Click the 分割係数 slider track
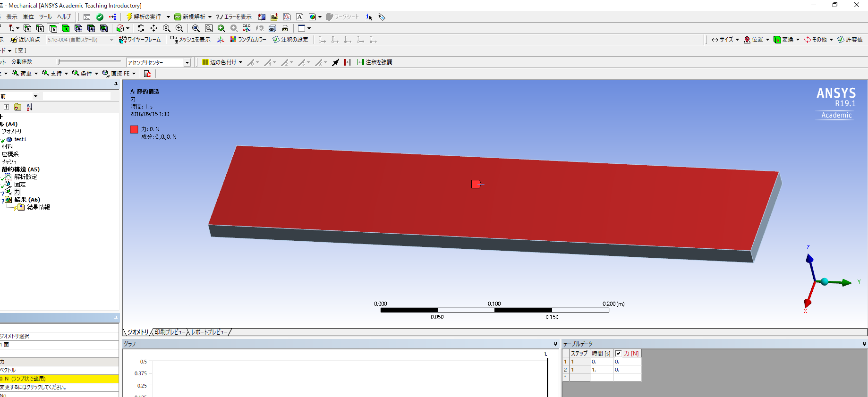Screen dimensions: 868x397 [x=89, y=62]
